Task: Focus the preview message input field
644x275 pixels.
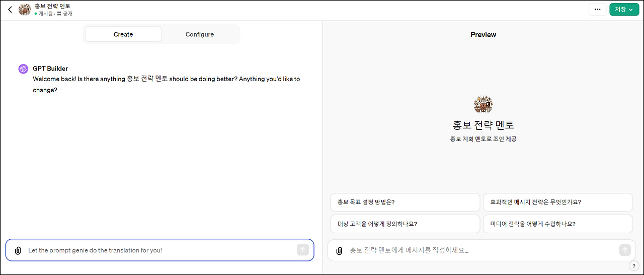Action: pyautogui.click(x=482, y=250)
